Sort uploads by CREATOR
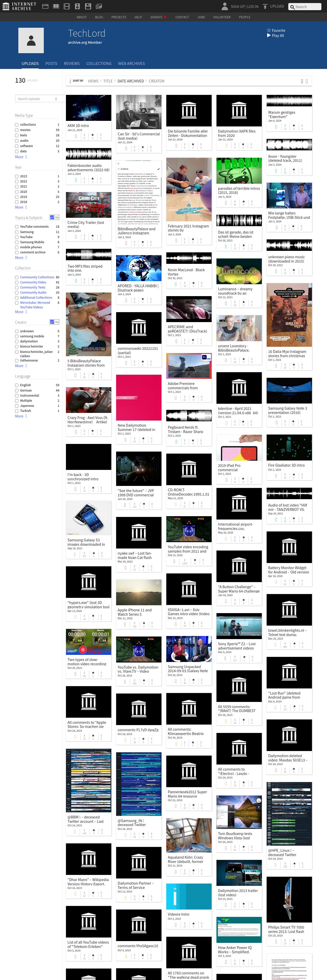 point(156,81)
